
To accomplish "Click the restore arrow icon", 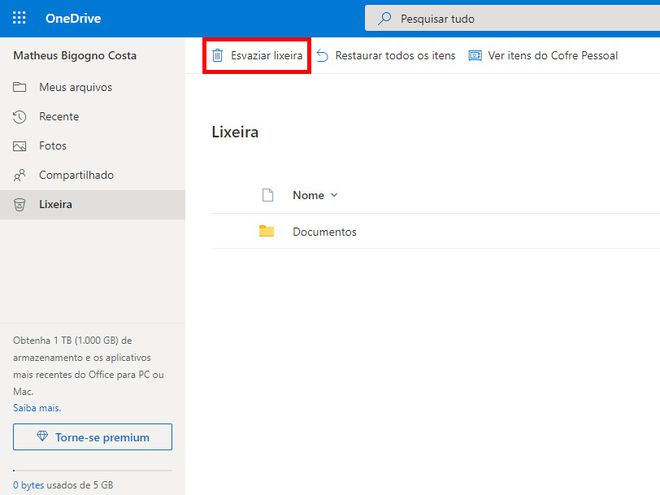I will 322,56.
